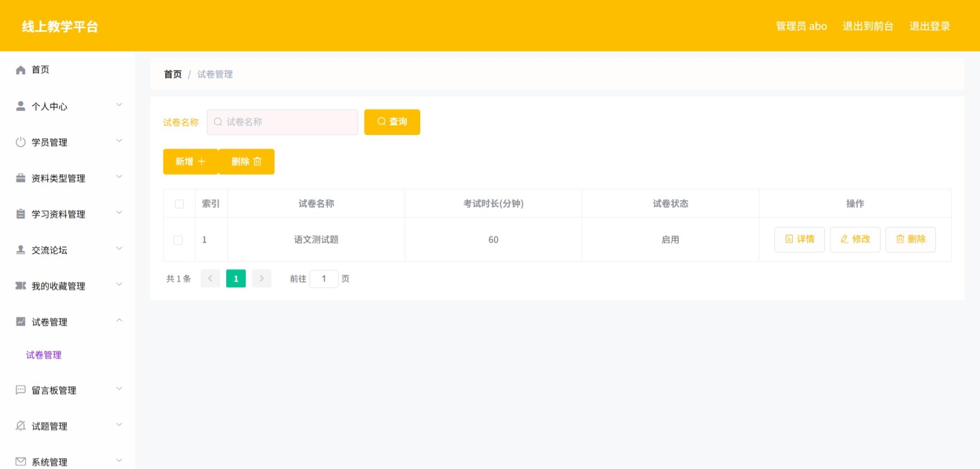Click the 新增 add button
This screenshot has width=980, height=469.
coord(190,162)
